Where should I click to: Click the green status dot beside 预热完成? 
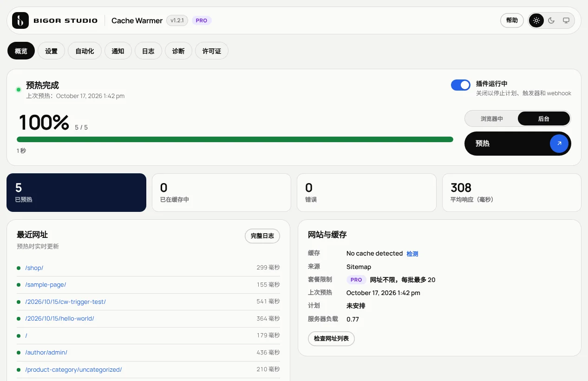pos(19,90)
